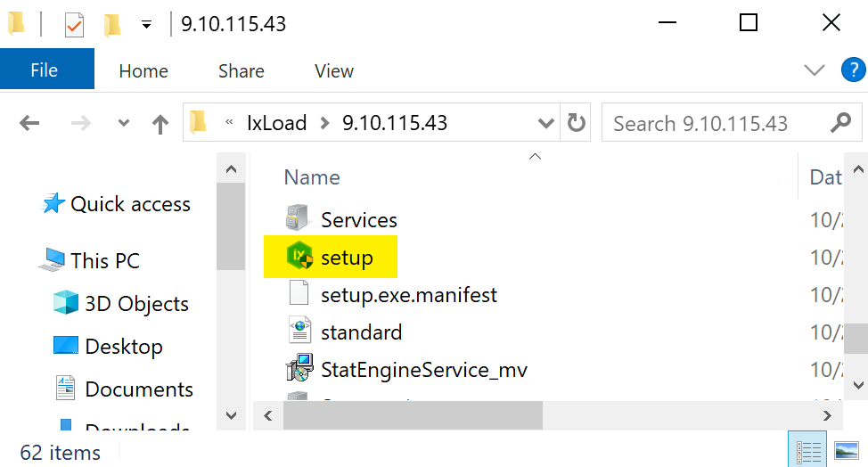Expand the ribbon chevron

815,70
